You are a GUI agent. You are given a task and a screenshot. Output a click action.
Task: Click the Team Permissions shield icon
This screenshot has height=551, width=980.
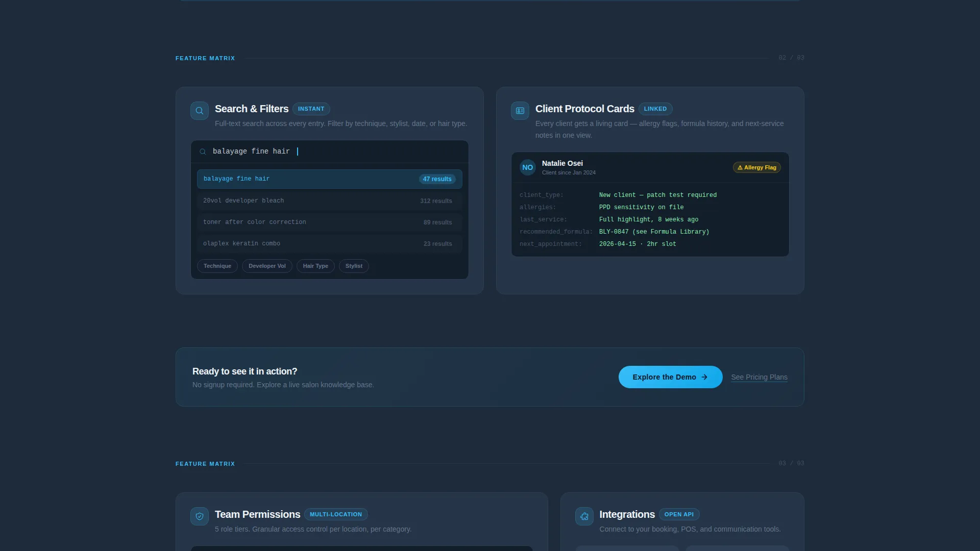pos(200,516)
